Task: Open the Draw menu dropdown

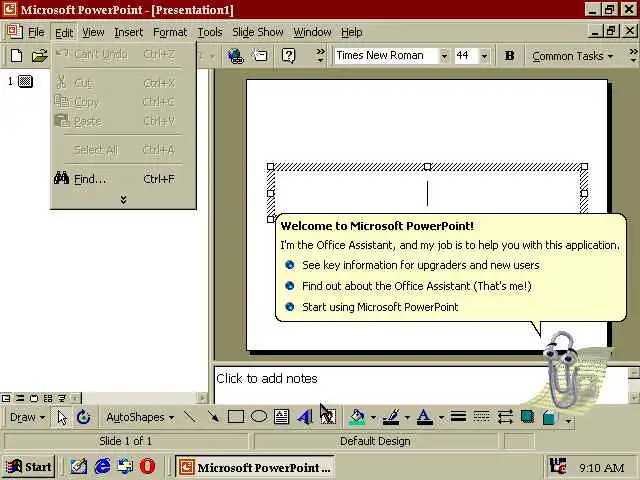Action: [x=27, y=417]
